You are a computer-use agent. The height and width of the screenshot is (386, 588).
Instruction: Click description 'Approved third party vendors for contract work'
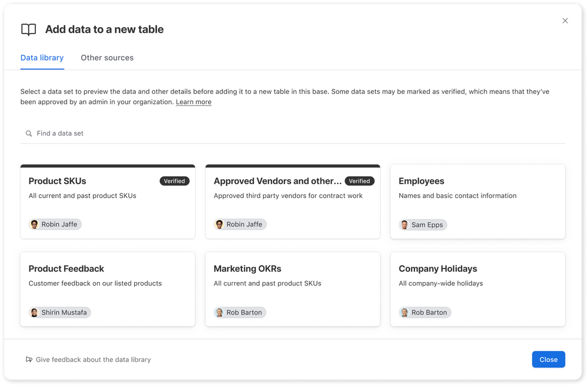[288, 196]
